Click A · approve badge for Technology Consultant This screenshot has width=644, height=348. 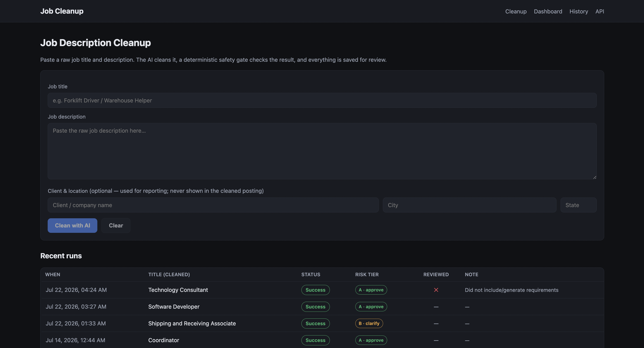click(x=371, y=290)
